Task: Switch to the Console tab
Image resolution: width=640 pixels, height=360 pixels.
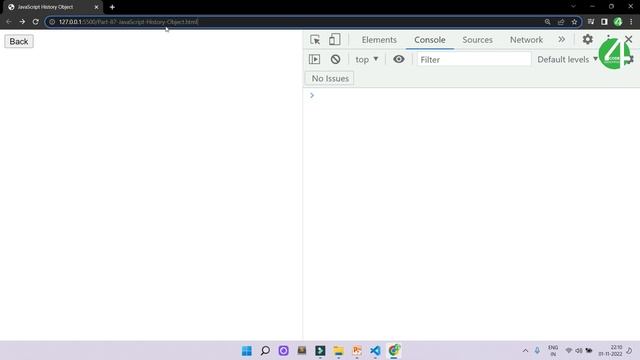Action: (429, 40)
